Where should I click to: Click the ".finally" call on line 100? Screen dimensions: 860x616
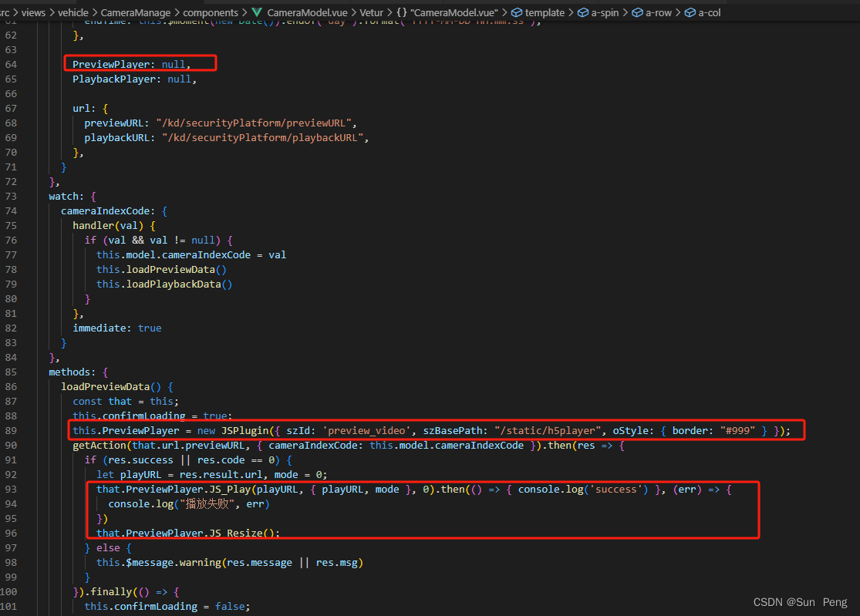107,592
